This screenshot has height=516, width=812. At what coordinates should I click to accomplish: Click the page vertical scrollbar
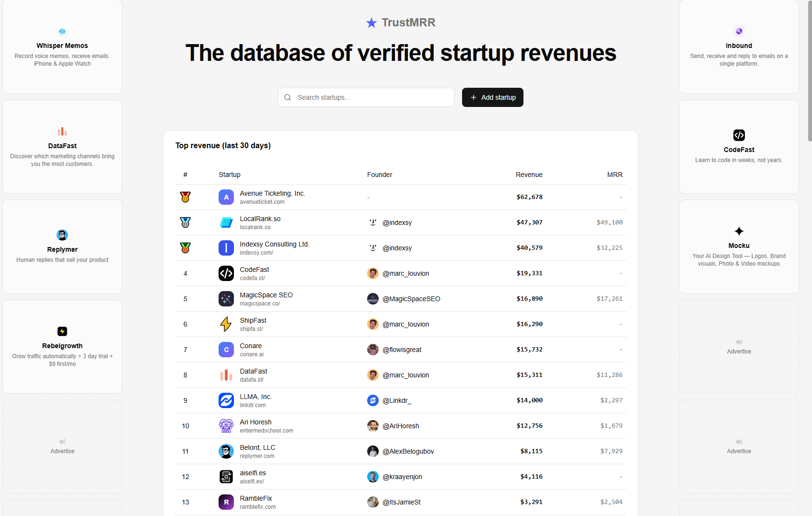point(810,72)
